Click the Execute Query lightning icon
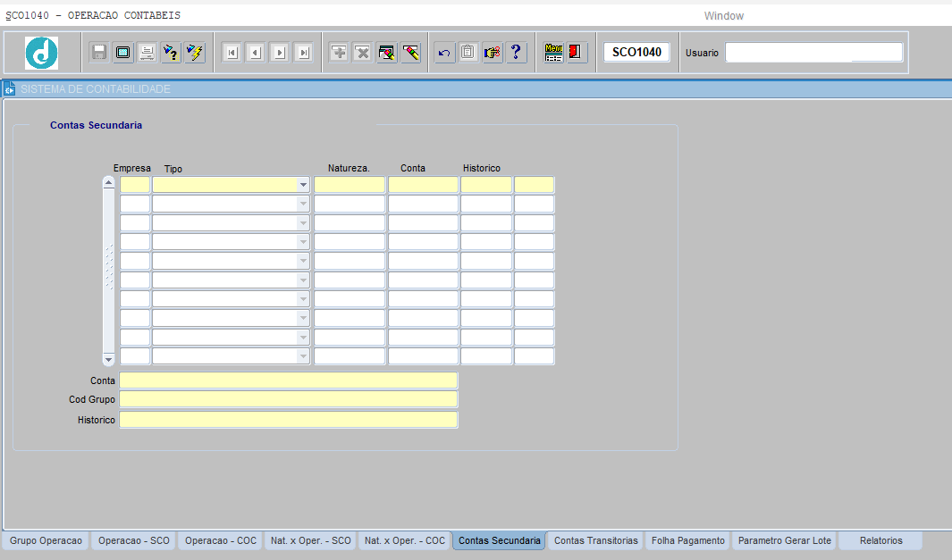 (x=195, y=53)
